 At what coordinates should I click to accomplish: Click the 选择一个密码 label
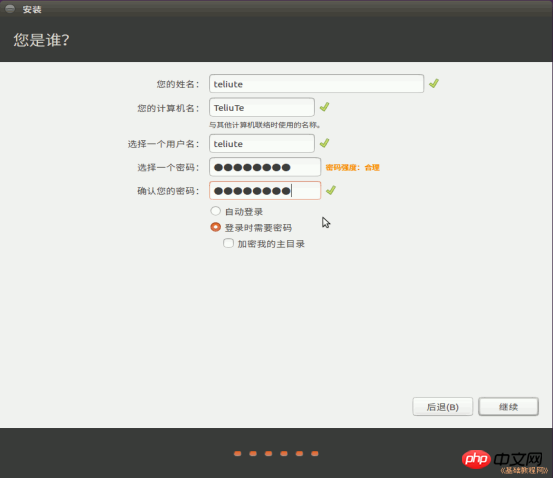coord(168,167)
